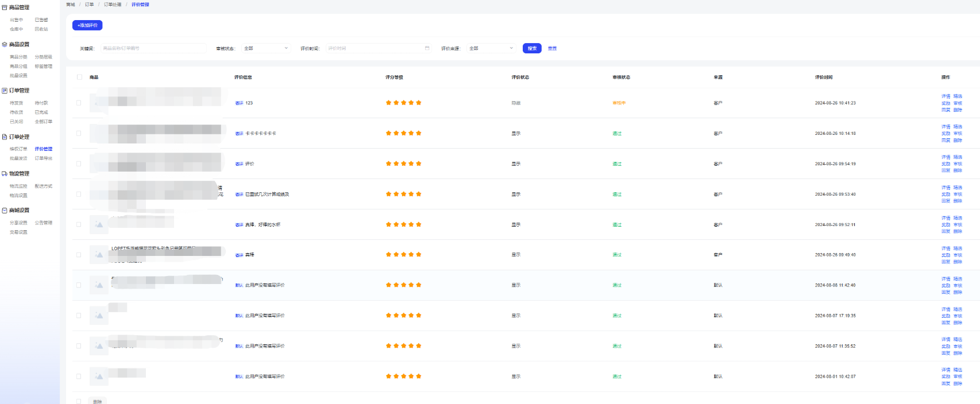Screen dimensions: 980x404
Task: Click the 物流管理 truck icon
Action: click(5, 174)
